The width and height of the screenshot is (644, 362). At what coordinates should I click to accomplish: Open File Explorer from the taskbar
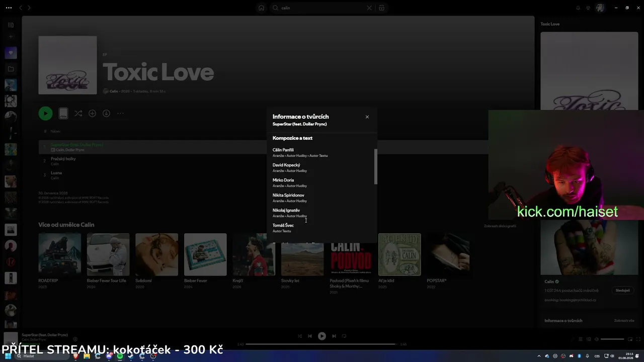click(x=87, y=356)
